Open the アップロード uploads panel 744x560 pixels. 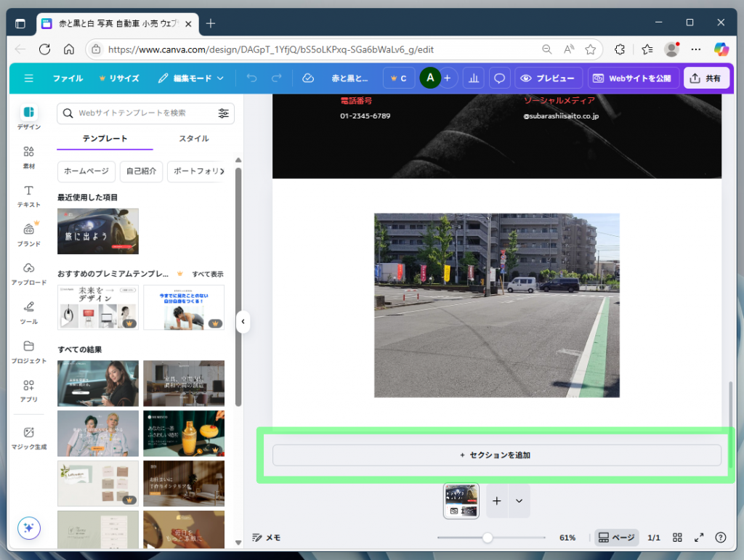[x=28, y=273]
